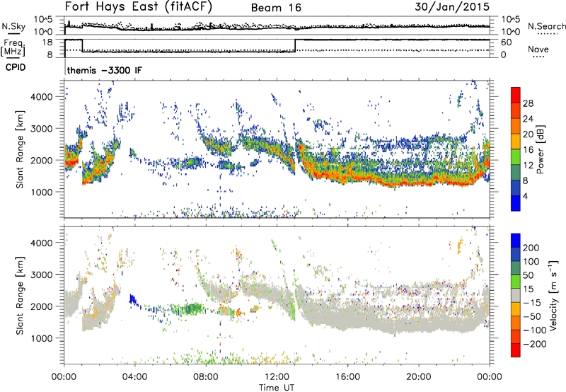Click the '12:00' time tick label
Image resolution: width=566 pixels, height=392 pixels.
click(277, 377)
